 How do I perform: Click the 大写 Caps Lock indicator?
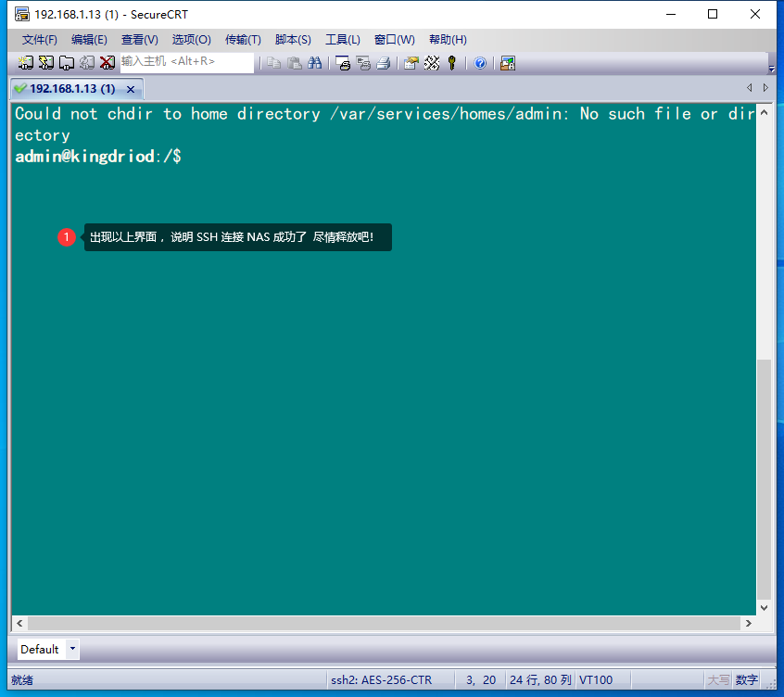(x=718, y=680)
